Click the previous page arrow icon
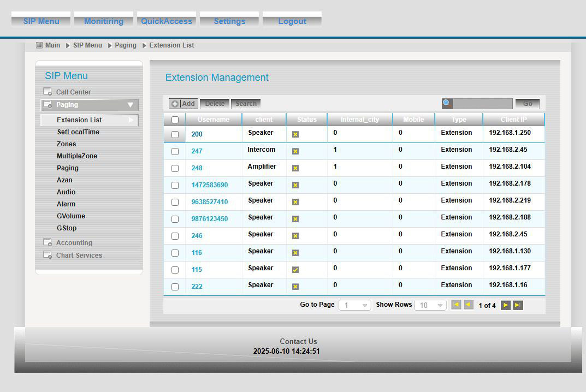The width and height of the screenshot is (586, 392). coord(468,305)
